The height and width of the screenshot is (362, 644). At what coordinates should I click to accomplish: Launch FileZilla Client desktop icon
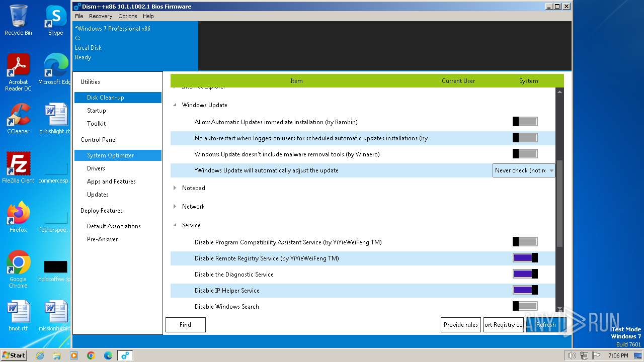pyautogui.click(x=18, y=167)
